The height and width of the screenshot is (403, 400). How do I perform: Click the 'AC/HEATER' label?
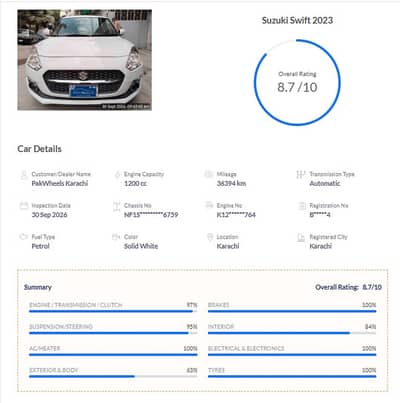click(x=44, y=348)
